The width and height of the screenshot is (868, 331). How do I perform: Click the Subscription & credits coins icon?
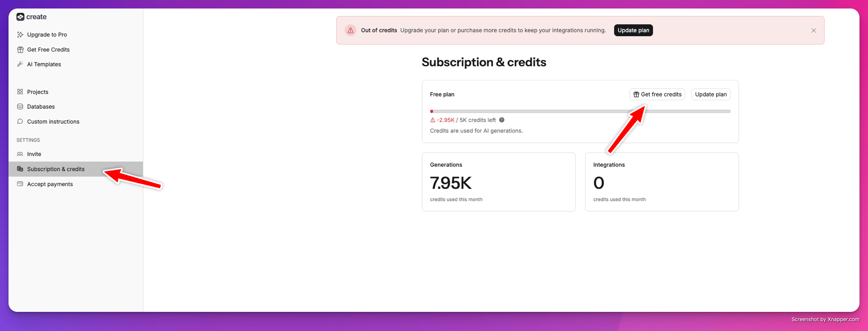(x=20, y=169)
